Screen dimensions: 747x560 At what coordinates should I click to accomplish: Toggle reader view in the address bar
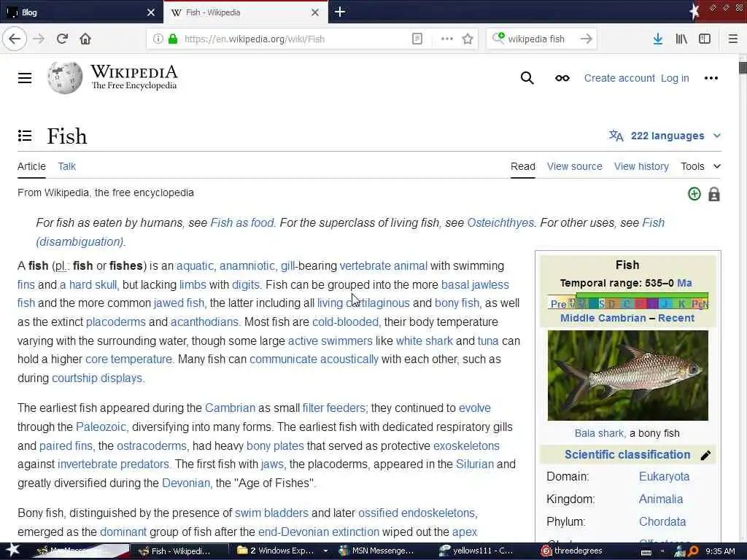pyautogui.click(x=417, y=39)
